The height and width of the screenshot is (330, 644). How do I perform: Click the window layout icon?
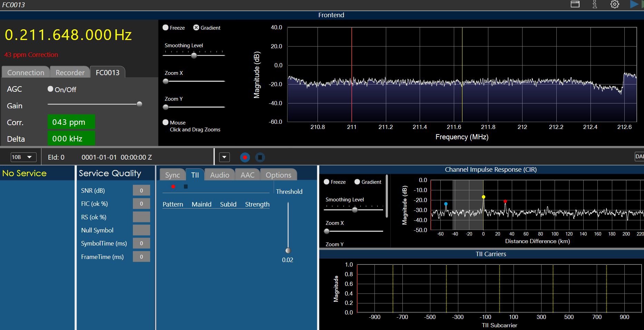tap(575, 4)
